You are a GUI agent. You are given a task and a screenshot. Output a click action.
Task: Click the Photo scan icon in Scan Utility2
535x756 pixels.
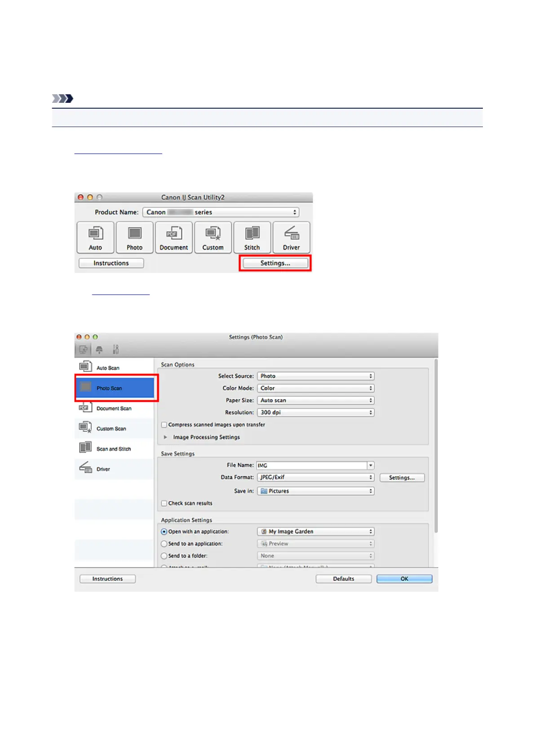coord(134,237)
